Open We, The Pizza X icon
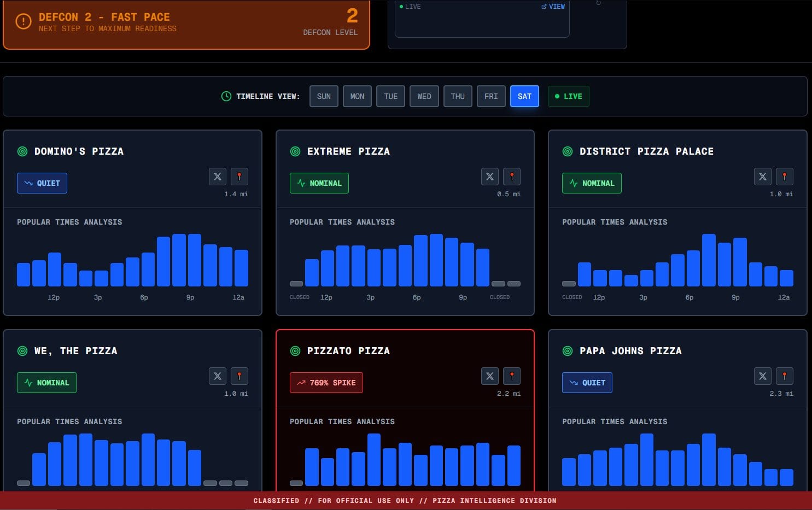 [x=218, y=376]
